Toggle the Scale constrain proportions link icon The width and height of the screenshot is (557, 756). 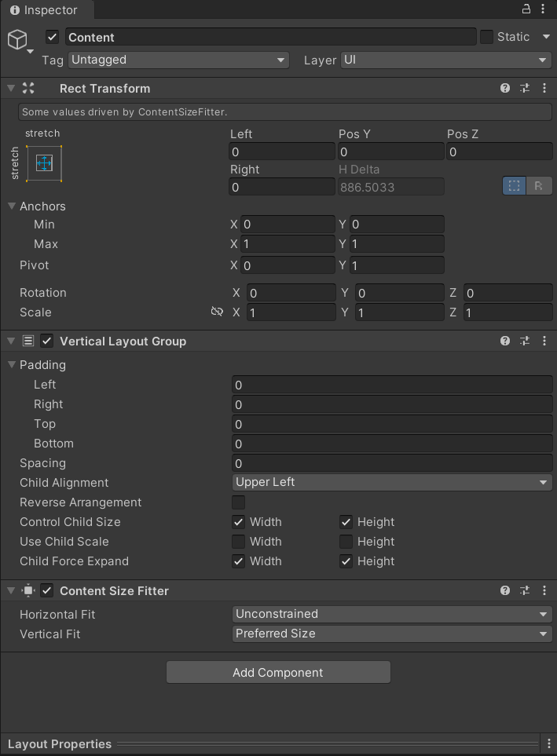(x=217, y=312)
